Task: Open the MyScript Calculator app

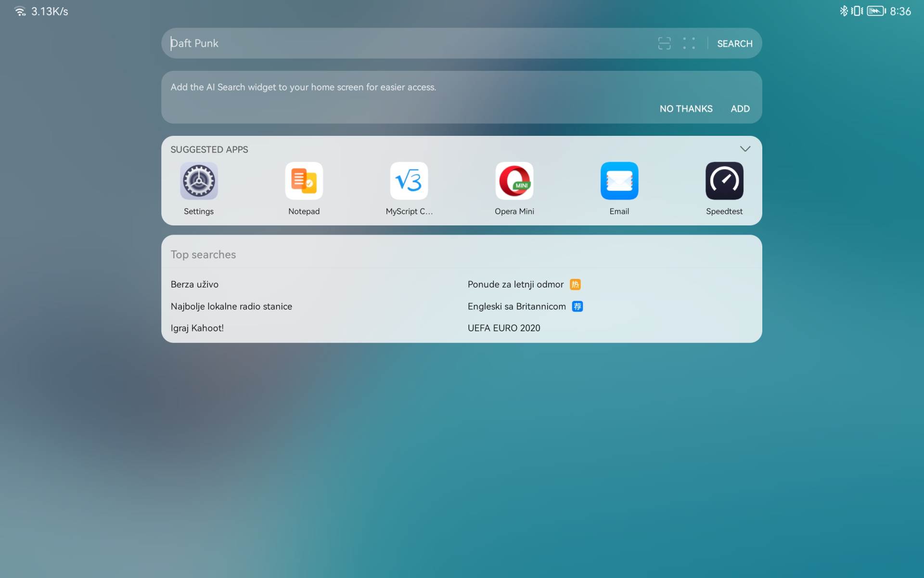Action: tap(409, 181)
